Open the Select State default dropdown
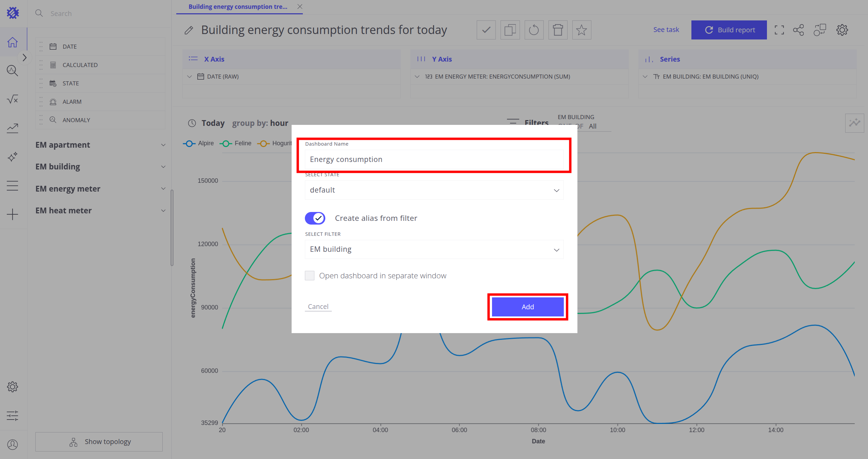The height and width of the screenshot is (459, 868). click(x=434, y=190)
